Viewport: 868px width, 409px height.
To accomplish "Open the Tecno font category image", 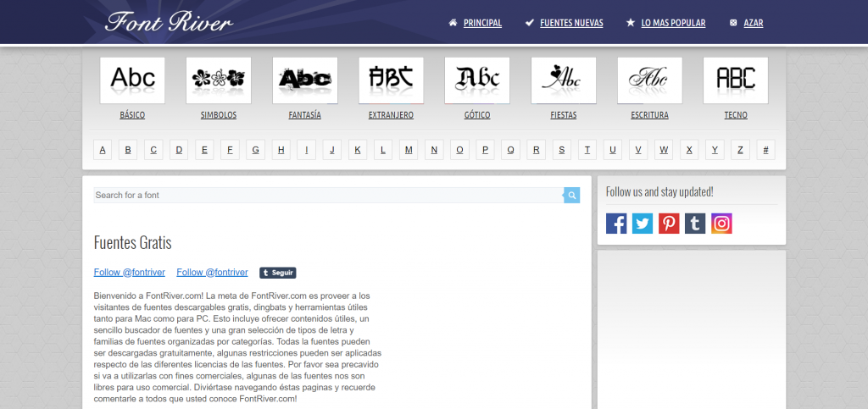I will tap(735, 80).
